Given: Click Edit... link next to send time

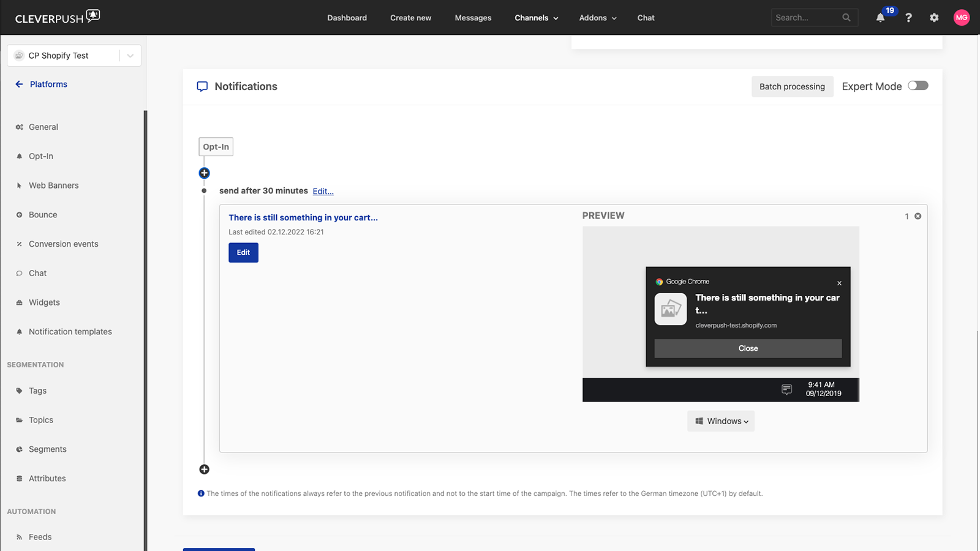Looking at the screenshot, I should [x=323, y=192].
